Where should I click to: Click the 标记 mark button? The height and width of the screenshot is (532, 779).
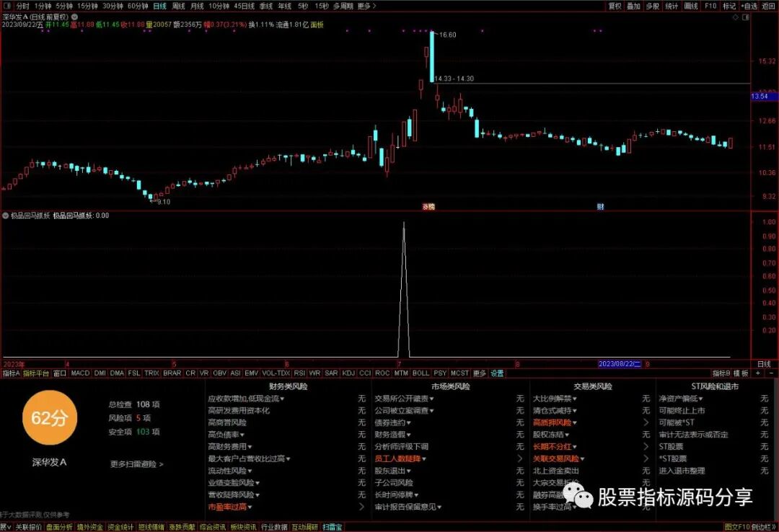(729, 6)
